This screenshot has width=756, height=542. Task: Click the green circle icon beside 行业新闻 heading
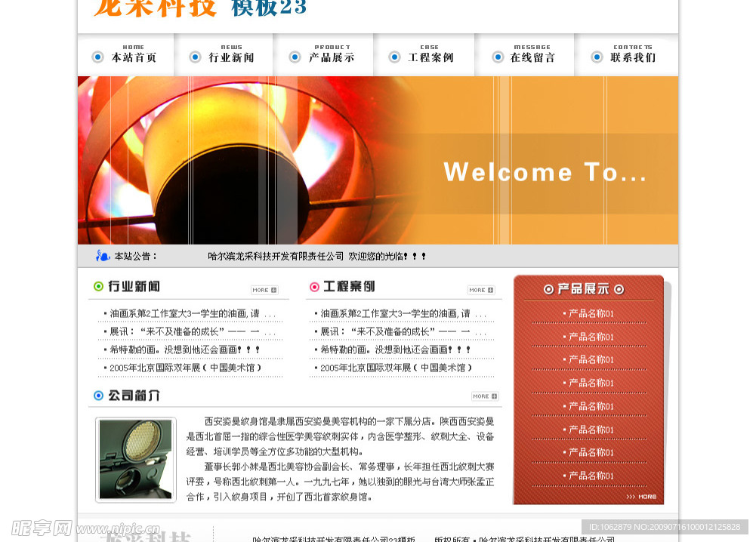[98, 287]
